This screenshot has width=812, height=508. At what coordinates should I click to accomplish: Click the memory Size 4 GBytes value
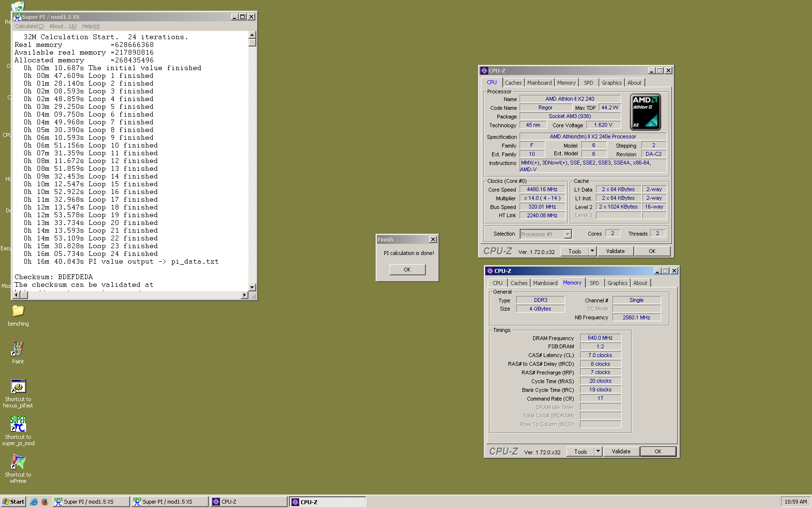[540, 309]
